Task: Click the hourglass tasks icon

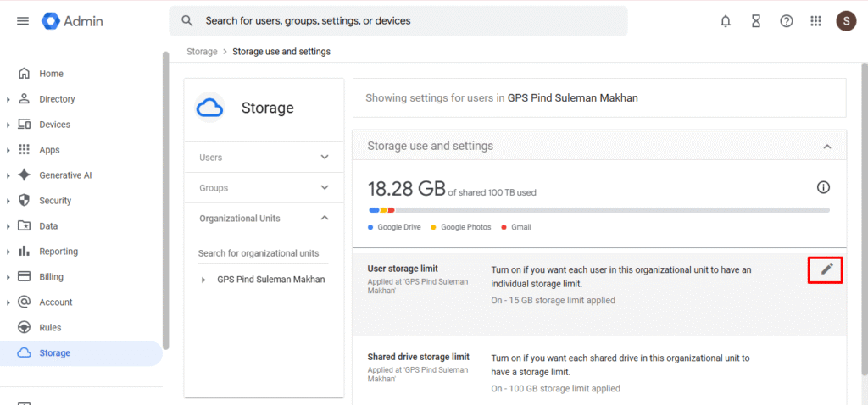Action: (756, 21)
